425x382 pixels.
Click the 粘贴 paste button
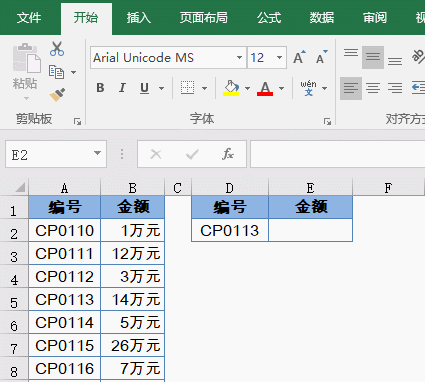click(x=25, y=72)
